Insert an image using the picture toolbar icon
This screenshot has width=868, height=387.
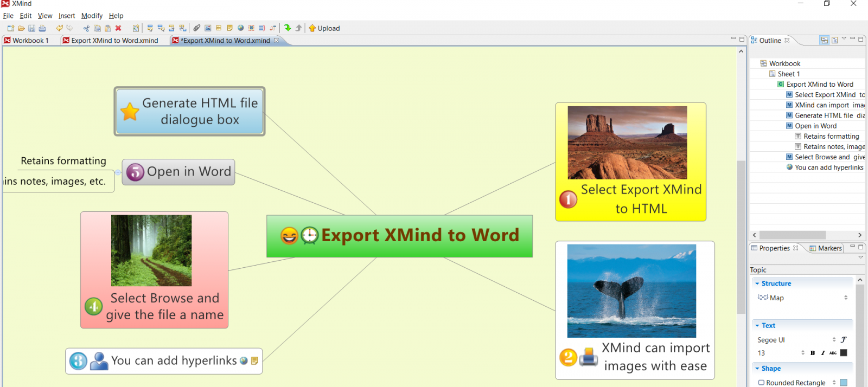208,28
